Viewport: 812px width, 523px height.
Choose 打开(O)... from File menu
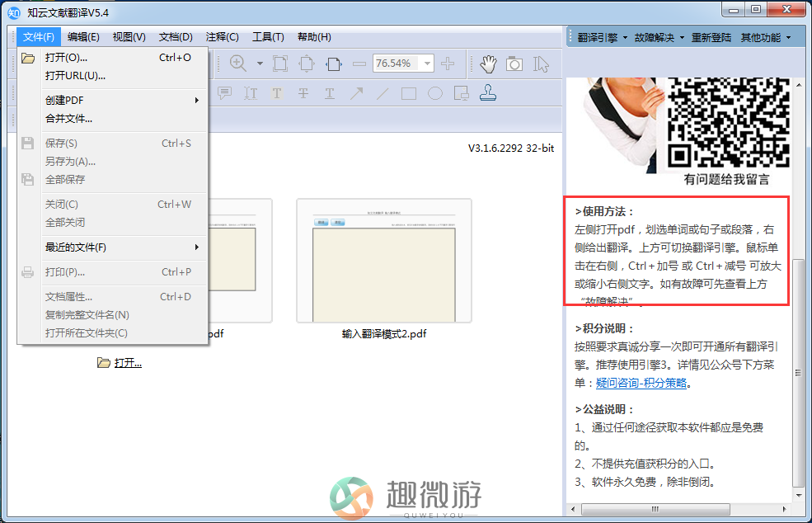pyautogui.click(x=113, y=58)
